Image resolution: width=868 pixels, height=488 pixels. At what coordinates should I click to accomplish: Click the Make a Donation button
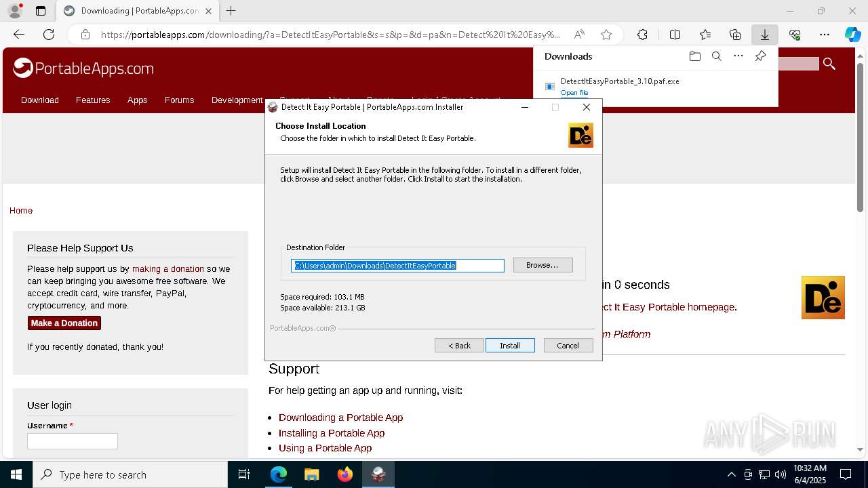[64, 323]
